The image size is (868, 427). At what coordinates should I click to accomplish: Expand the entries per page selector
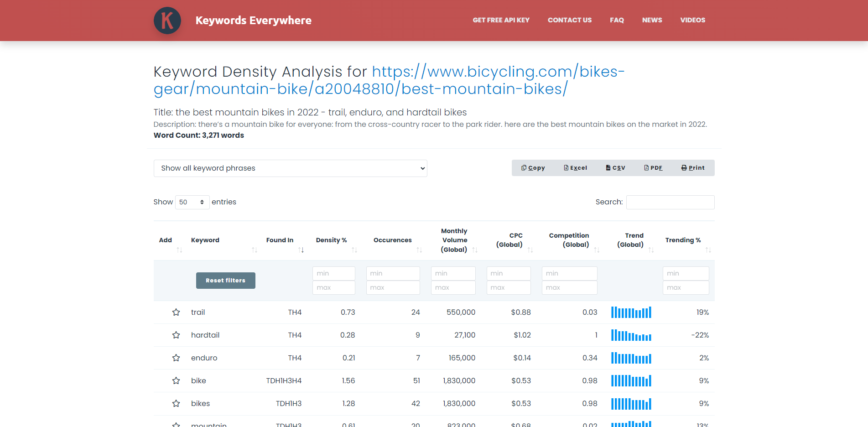point(192,202)
